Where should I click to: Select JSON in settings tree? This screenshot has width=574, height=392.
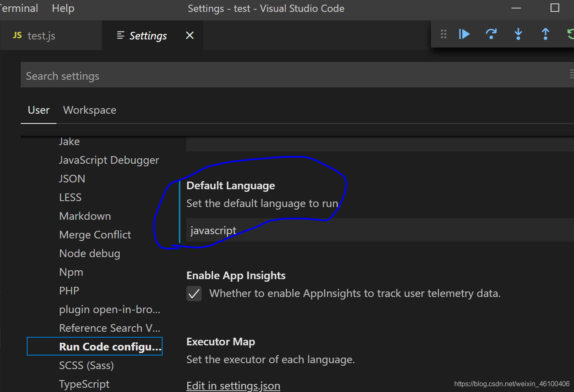click(72, 179)
